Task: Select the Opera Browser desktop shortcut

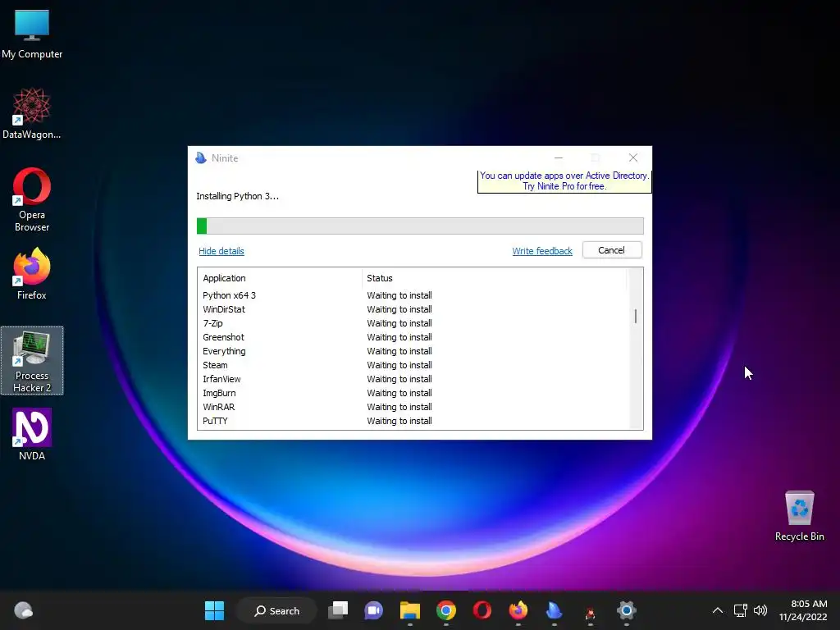Action: 32,199
